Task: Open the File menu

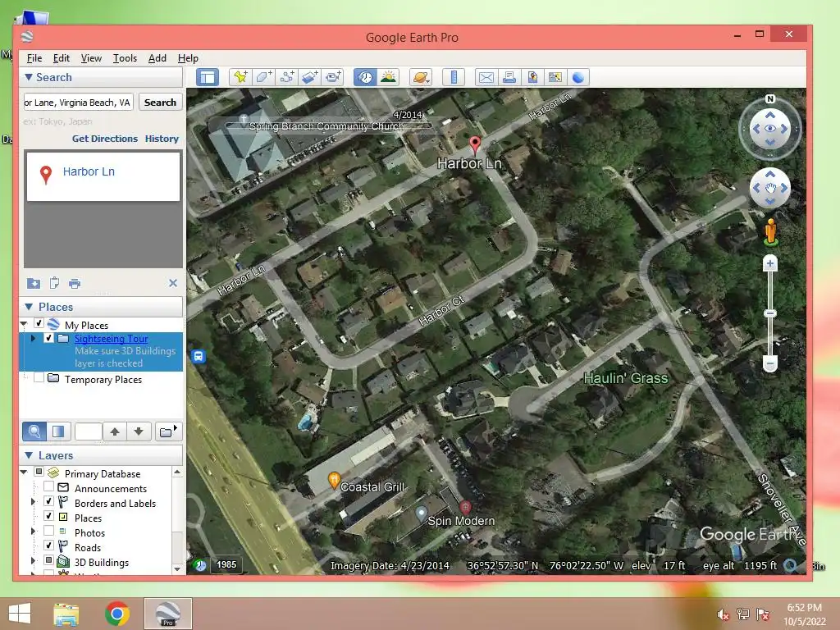Action: click(34, 58)
